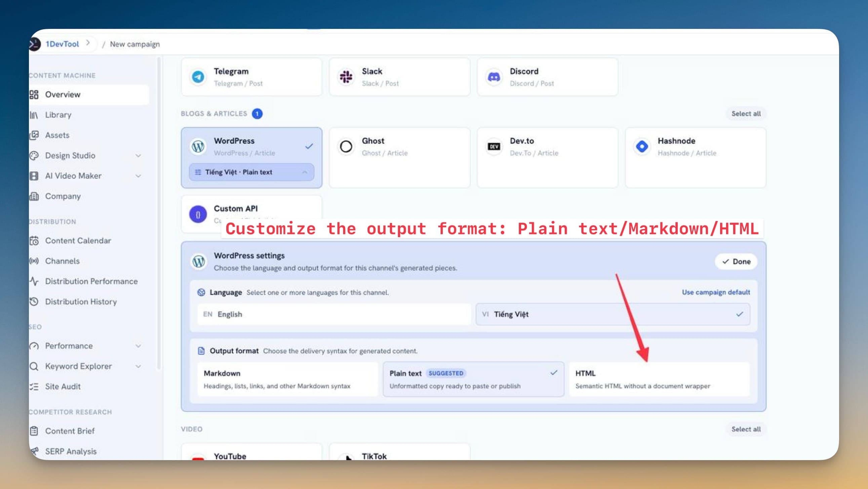868x489 pixels.
Task: Choose HTML output format
Action: click(659, 379)
